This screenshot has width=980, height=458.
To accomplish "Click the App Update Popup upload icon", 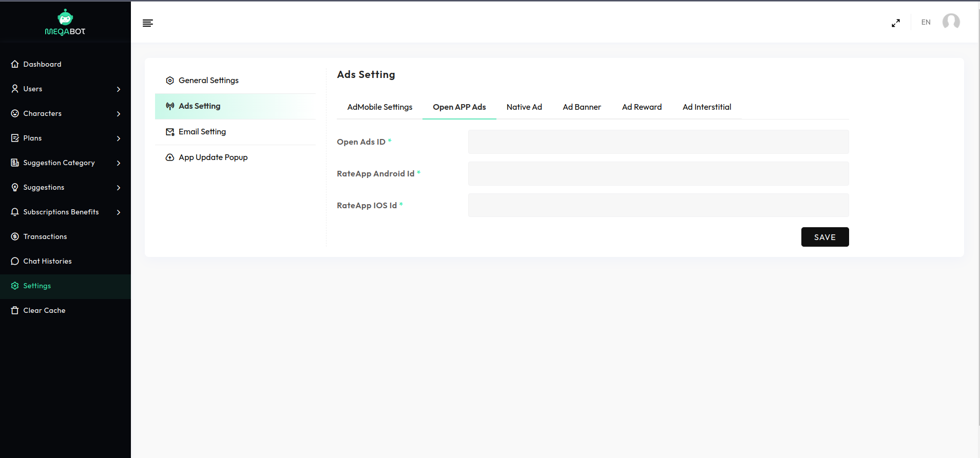I will (x=170, y=157).
